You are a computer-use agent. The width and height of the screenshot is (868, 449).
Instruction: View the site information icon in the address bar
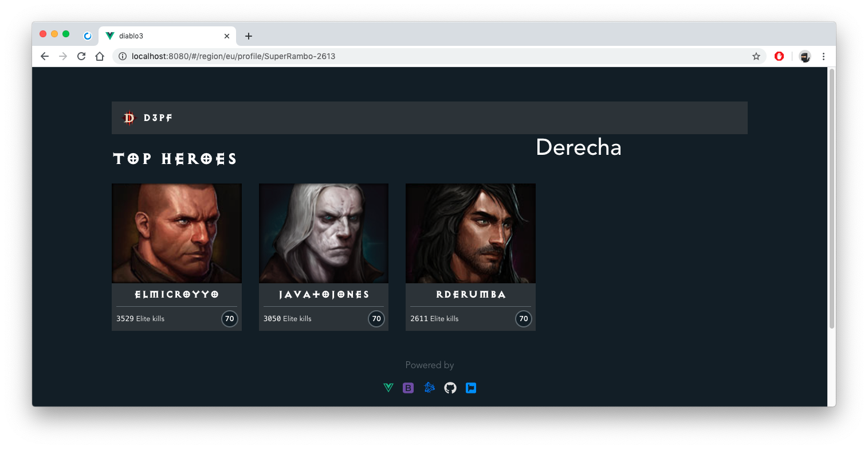[122, 56]
